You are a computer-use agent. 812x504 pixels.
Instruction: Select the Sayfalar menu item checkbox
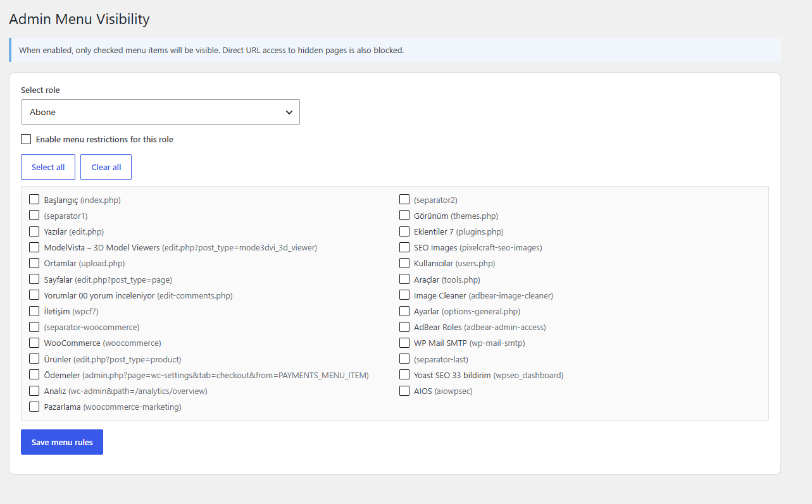click(x=34, y=279)
